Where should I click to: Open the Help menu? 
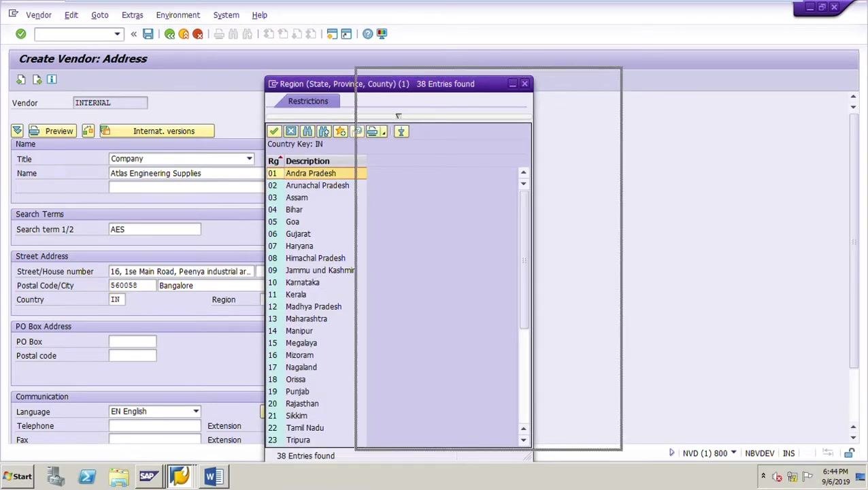coord(259,15)
